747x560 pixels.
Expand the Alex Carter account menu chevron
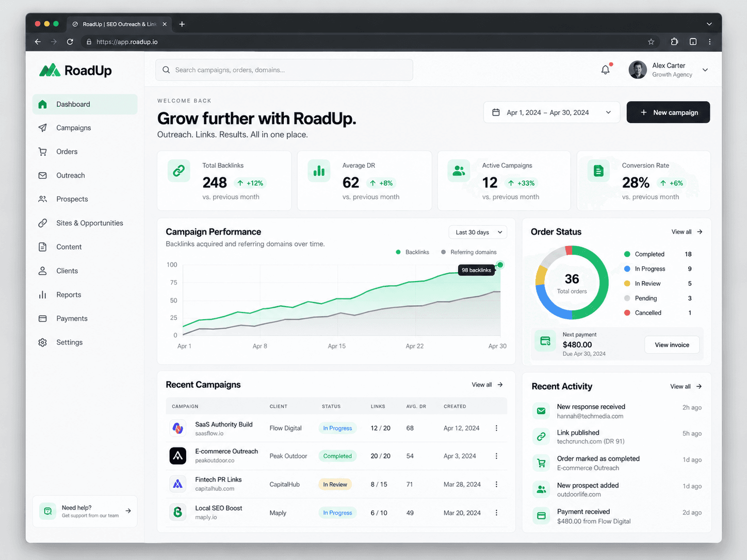pos(705,70)
